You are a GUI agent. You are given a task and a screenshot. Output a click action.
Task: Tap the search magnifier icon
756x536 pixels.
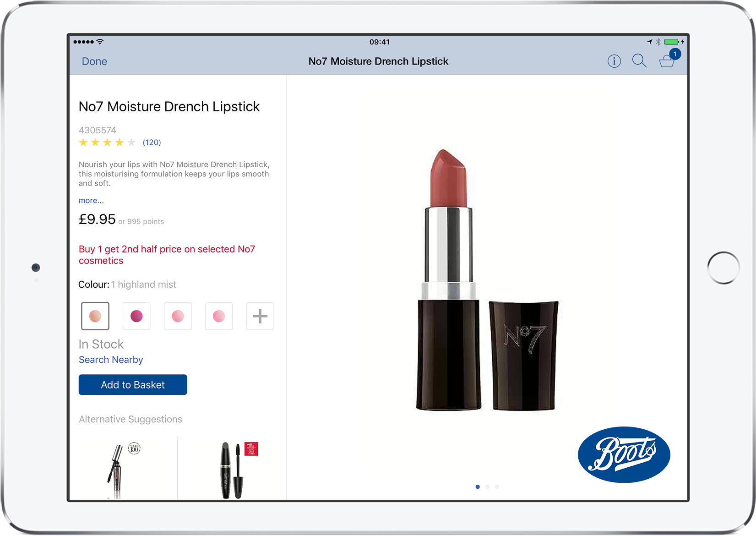tap(639, 60)
